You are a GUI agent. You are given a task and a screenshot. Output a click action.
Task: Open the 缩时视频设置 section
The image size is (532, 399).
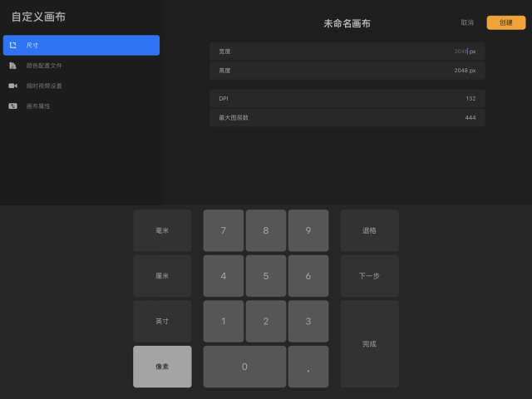tap(81, 86)
